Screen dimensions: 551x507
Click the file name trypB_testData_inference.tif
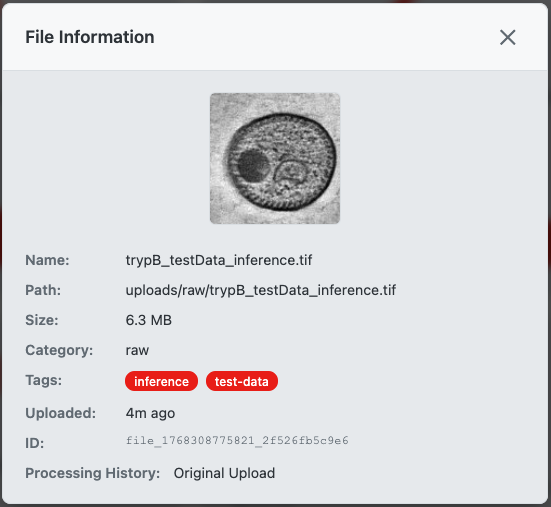[219, 260]
